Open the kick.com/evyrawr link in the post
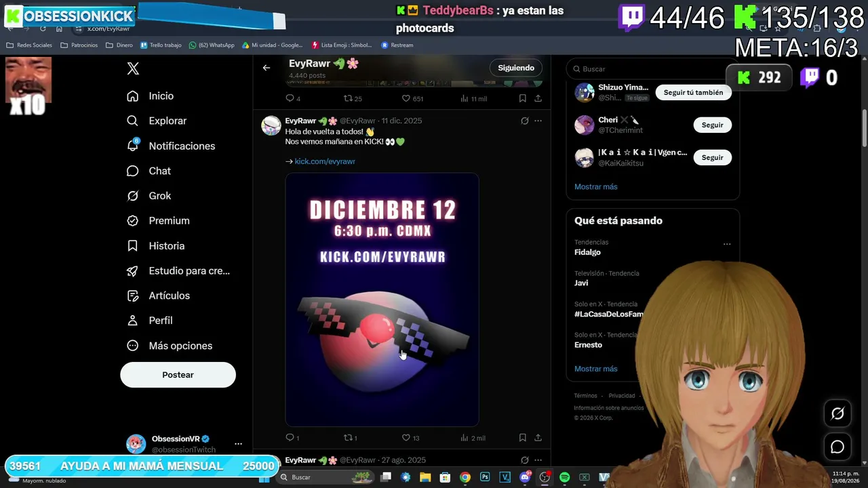The height and width of the screenshot is (488, 868). click(325, 161)
